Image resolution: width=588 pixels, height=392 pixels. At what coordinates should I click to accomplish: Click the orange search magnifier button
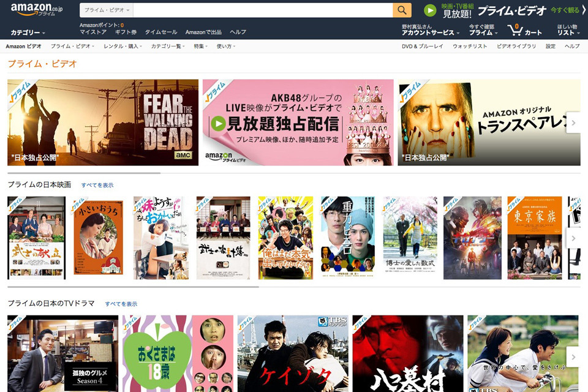tap(401, 10)
